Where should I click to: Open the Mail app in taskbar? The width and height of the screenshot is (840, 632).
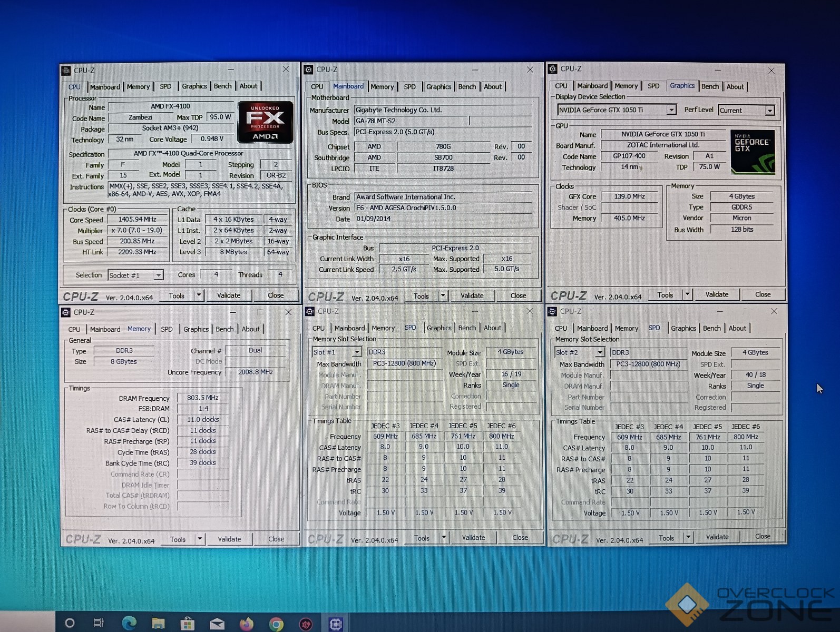[217, 624]
